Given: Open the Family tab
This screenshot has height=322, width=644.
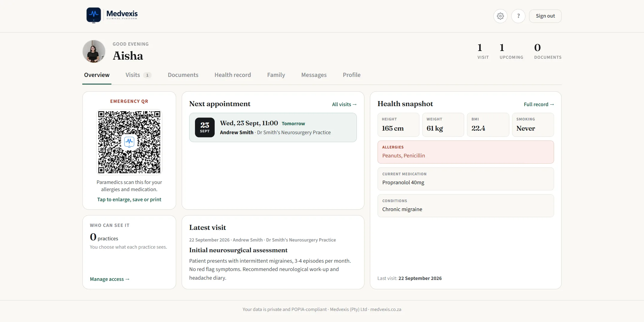Looking at the screenshot, I should pyautogui.click(x=276, y=75).
